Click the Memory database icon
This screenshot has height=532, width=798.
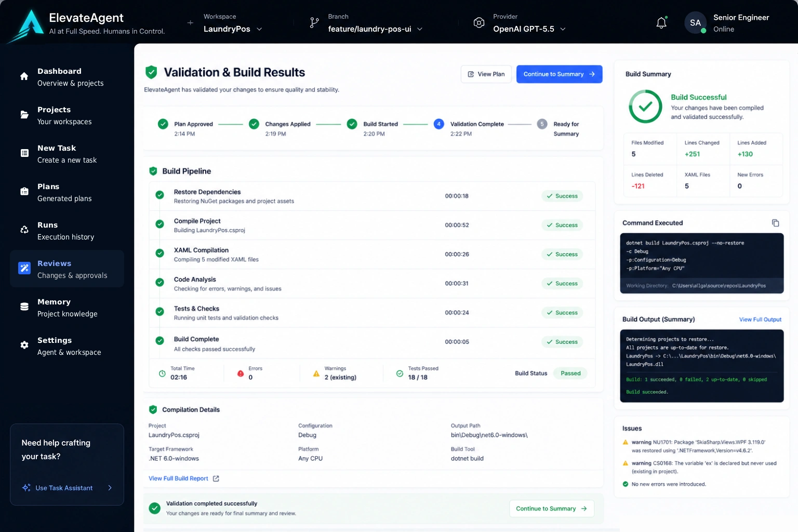[x=24, y=307]
